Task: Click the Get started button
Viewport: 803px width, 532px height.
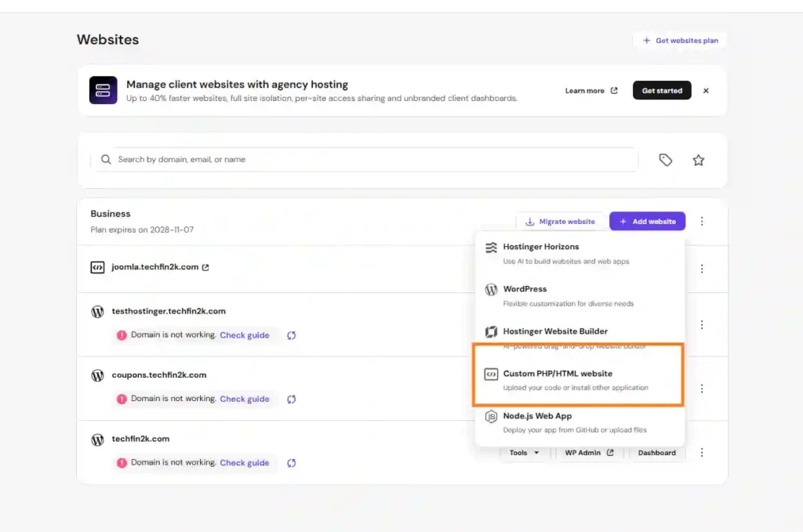Action: pos(662,91)
